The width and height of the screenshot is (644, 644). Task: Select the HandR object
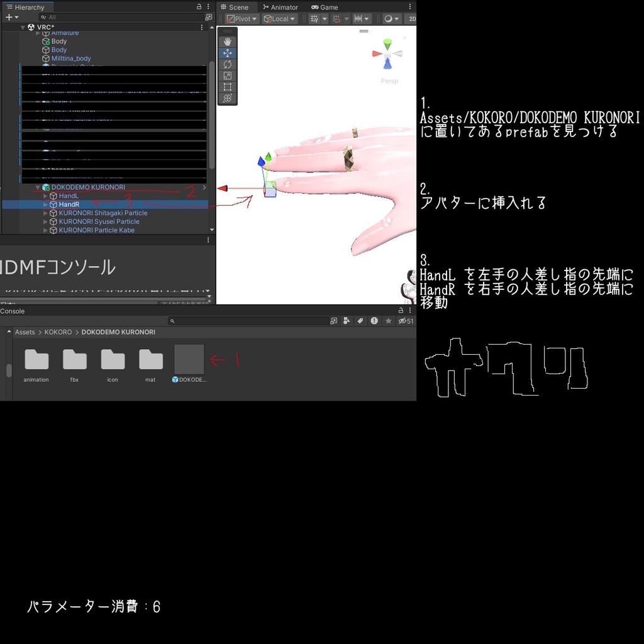[x=69, y=204]
